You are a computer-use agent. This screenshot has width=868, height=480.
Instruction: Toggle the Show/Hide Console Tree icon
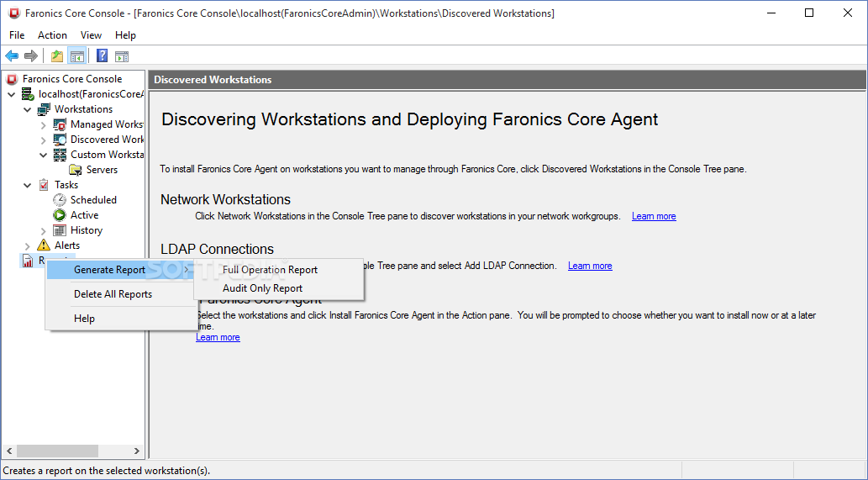coord(76,56)
